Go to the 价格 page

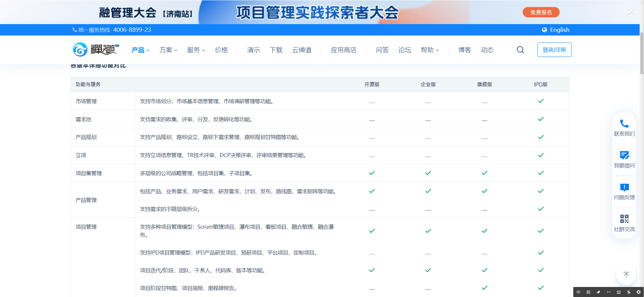221,50
